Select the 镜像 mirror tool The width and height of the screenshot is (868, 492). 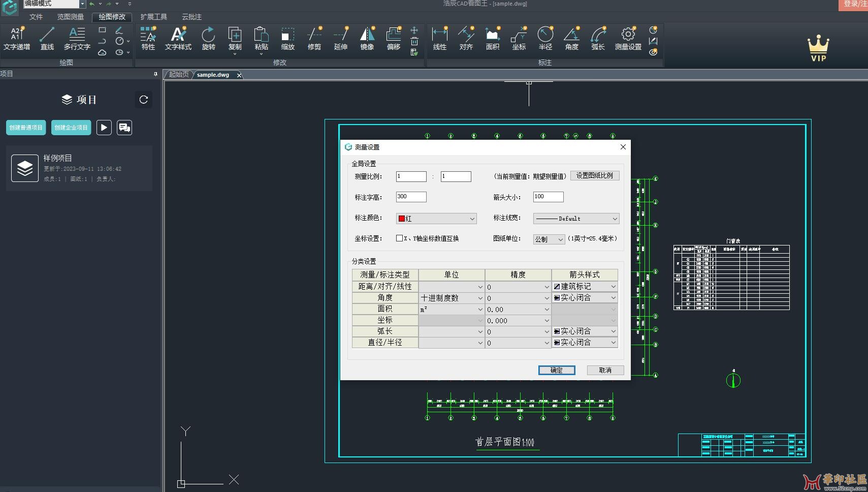367,38
